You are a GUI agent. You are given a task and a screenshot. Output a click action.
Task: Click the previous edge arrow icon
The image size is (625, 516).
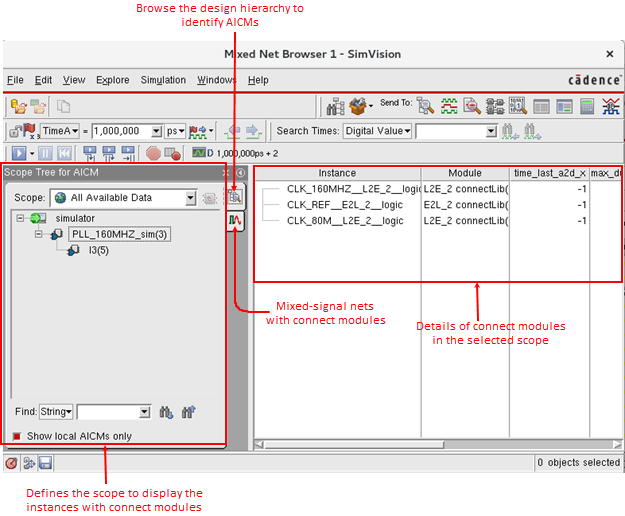pyautogui.click(x=232, y=131)
